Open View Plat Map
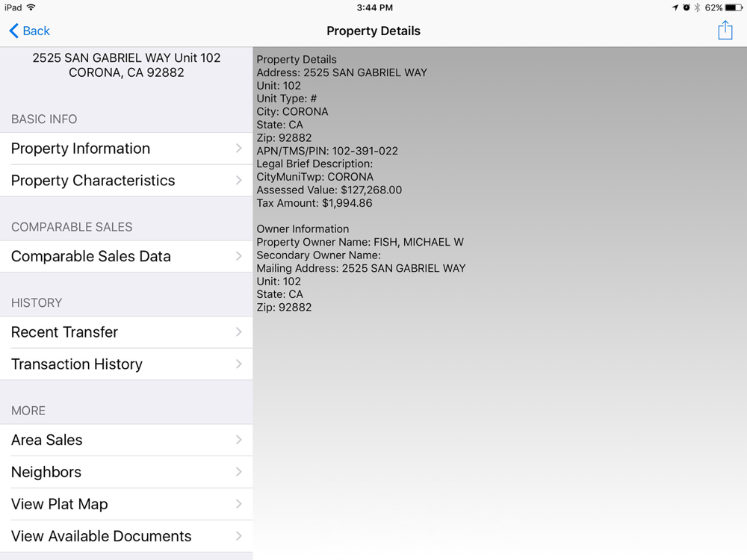Viewport: 747px width, 560px height. coord(126,504)
